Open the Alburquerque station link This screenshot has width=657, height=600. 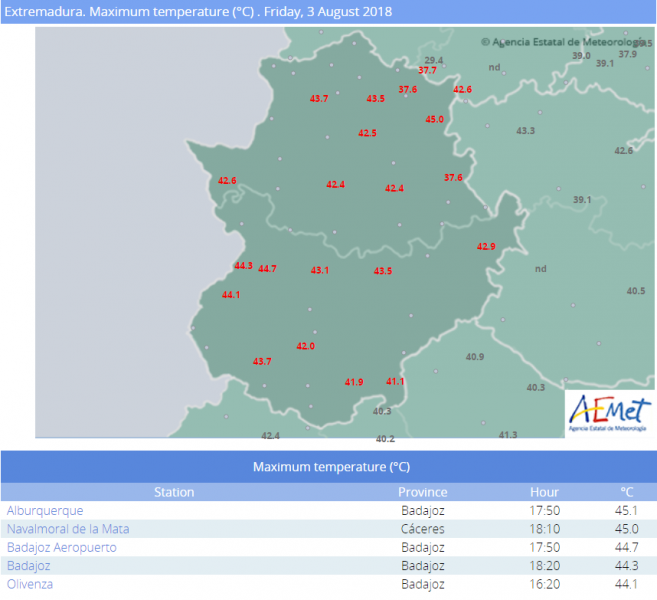point(45,510)
